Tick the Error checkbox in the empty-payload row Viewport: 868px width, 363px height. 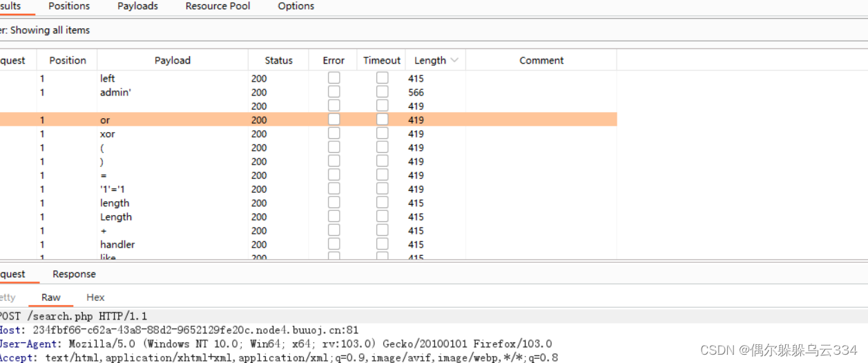[334, 106]
